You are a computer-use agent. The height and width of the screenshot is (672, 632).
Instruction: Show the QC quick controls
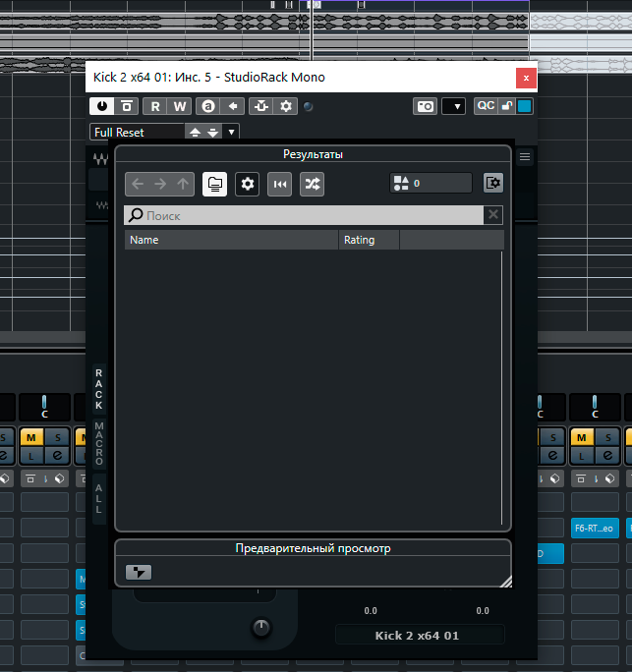click(486, 106)
